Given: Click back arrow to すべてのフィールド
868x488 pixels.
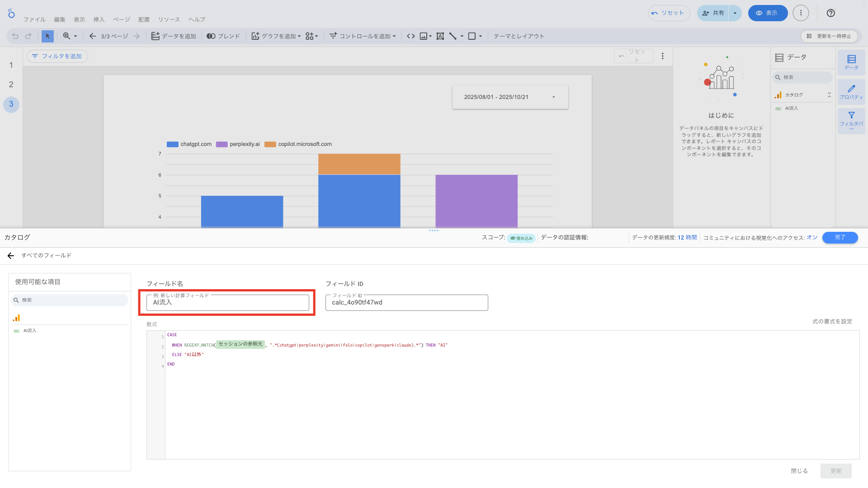Looking at the screenshot, I should point(11,256).
